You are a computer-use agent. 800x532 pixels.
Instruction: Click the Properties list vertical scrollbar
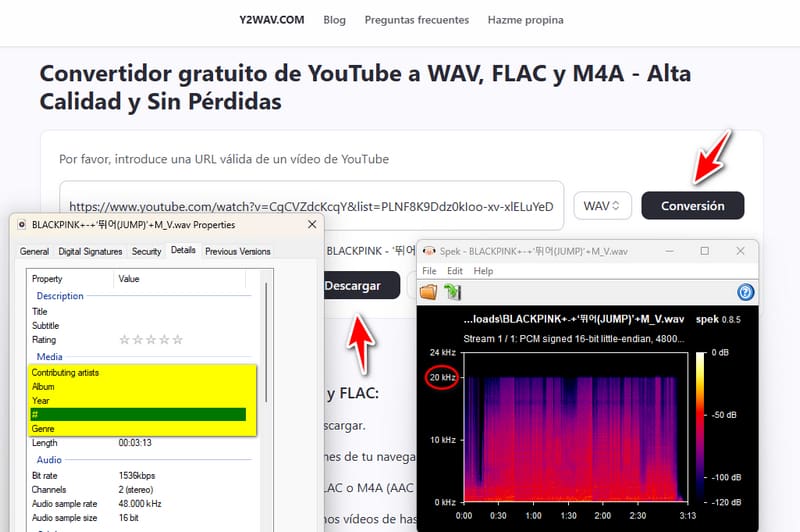click(x=266, y=342)
